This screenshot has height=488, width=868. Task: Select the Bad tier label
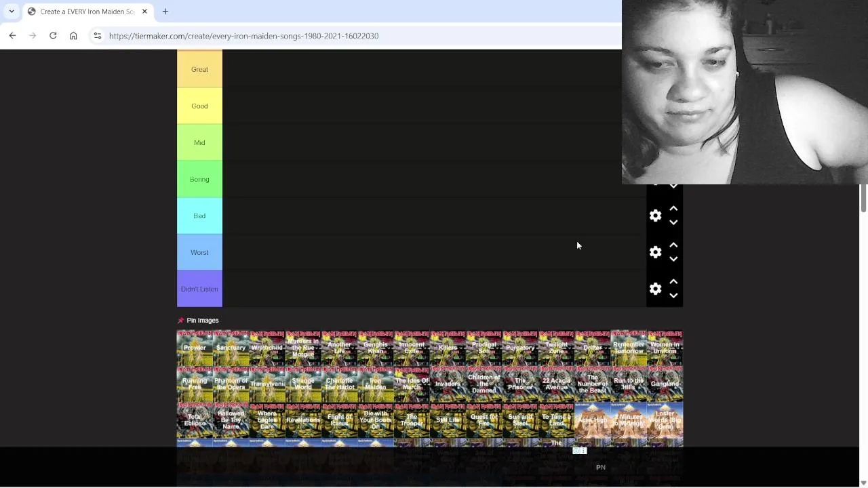[199, 216]
